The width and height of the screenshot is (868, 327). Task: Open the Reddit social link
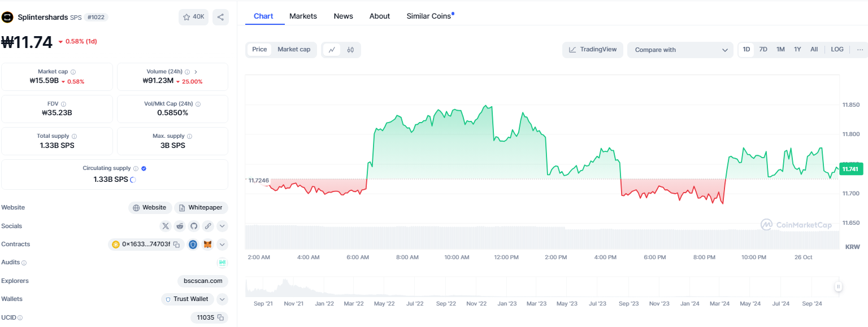pyautogui.click(x=180, y=226)
